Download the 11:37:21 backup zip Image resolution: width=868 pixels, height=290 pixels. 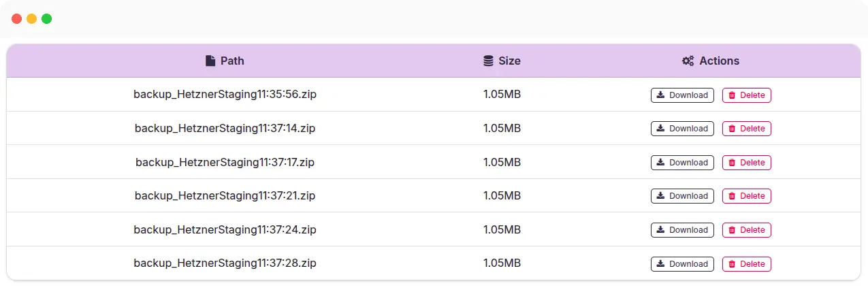point(682,196)
